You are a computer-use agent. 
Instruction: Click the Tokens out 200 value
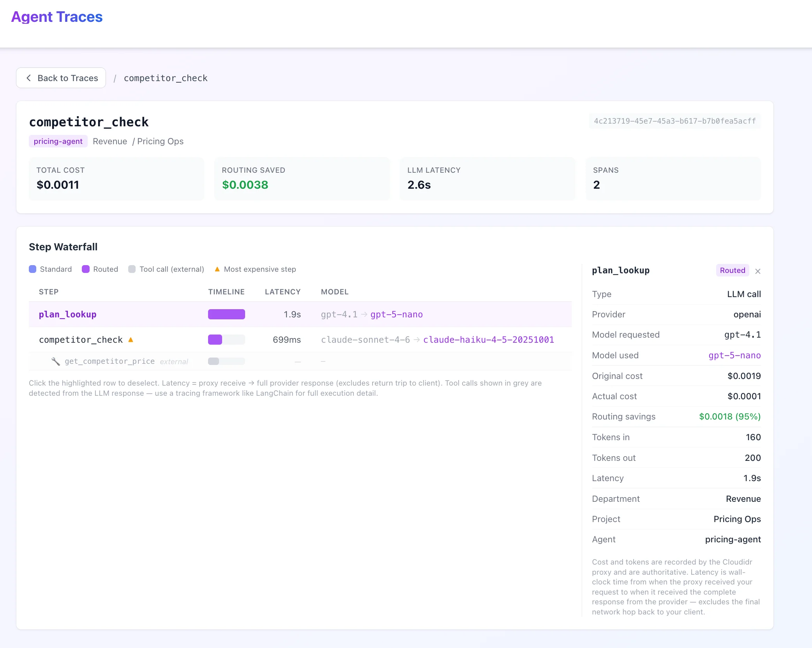[x=753, y=458]
